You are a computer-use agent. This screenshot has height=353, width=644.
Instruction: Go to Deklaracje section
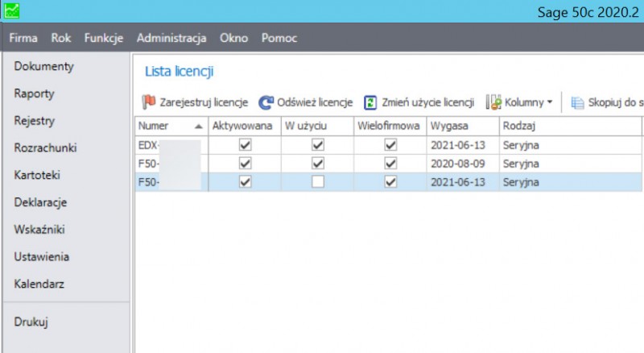tap(40, 202)
